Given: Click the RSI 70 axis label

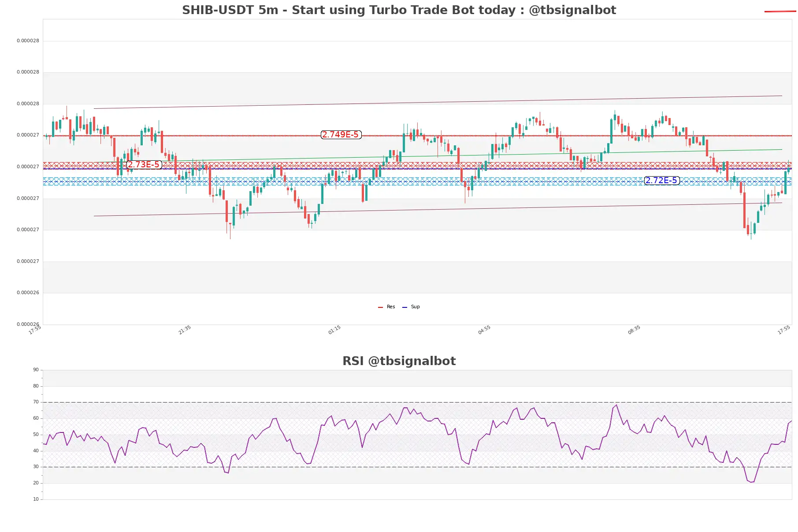Looking at the screenshot, I should [36, 402].
